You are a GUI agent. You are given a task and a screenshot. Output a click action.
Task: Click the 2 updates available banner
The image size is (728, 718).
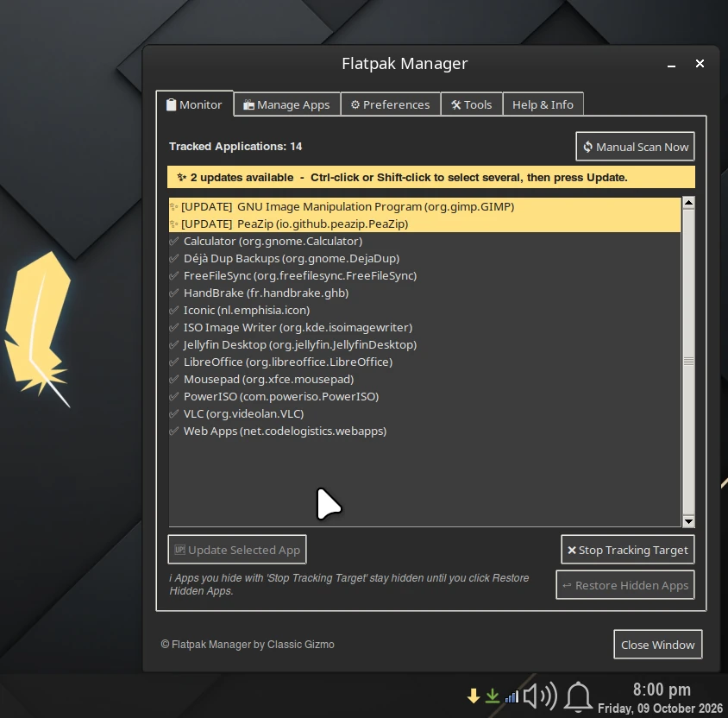pos(431,177)
